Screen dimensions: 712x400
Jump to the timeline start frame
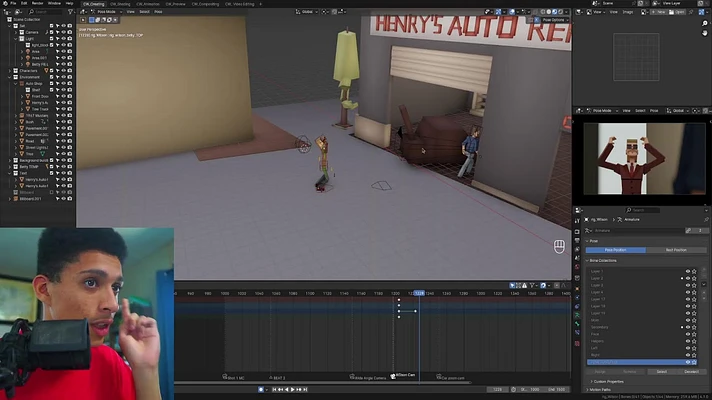274,389
